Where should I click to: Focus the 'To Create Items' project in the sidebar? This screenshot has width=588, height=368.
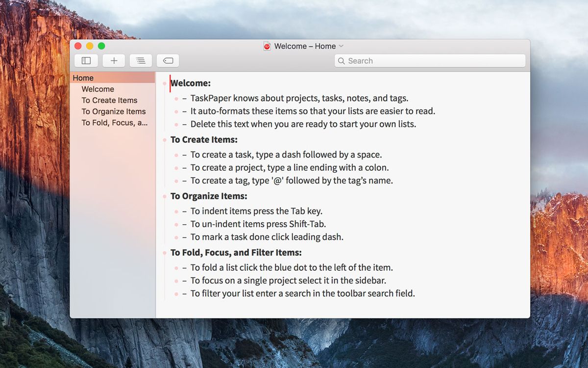pyautogui.click(x=109, y=100)
